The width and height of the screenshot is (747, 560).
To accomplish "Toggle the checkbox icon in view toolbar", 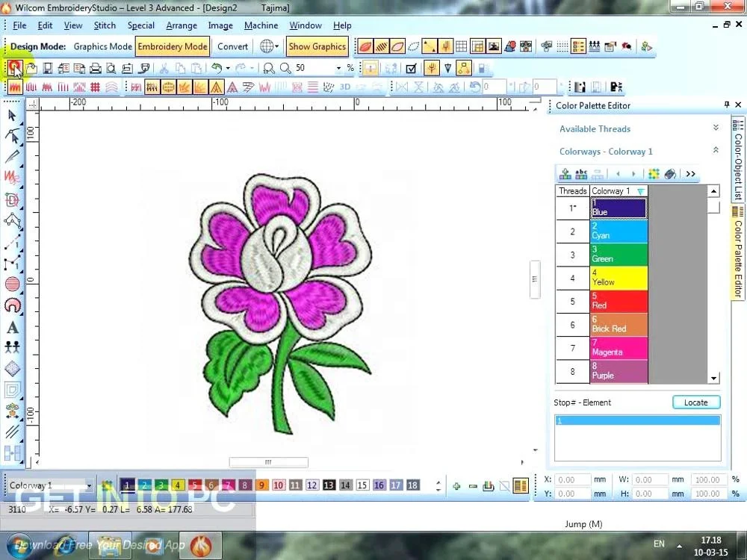I will [410, 68].
